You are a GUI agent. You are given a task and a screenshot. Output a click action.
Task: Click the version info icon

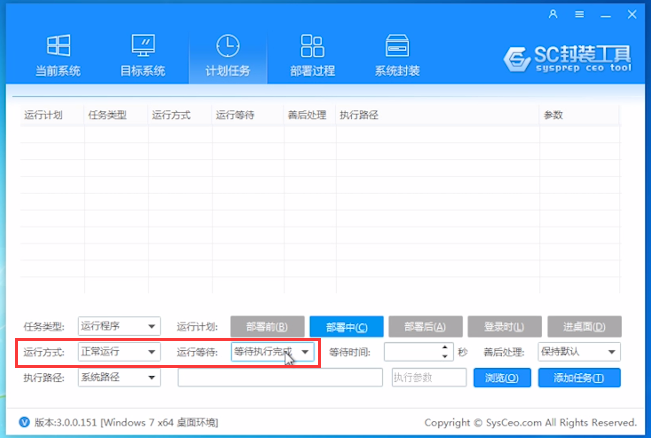24,422
